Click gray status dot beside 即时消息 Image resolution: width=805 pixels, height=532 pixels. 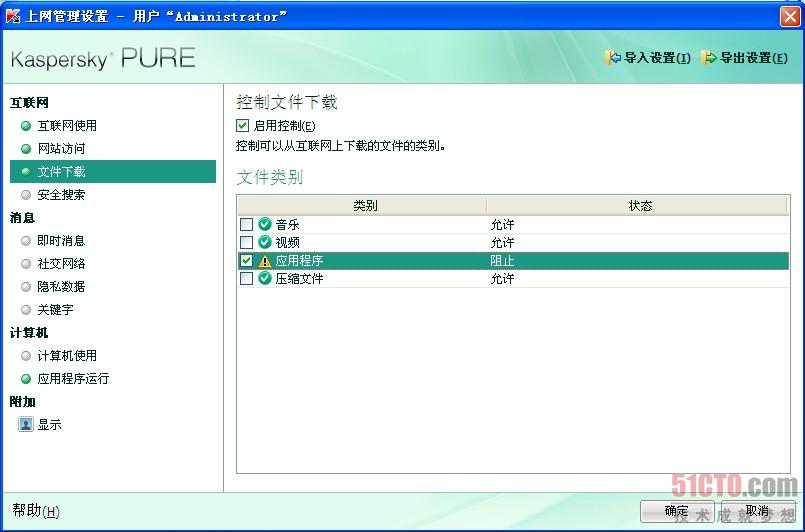tap(26, 241)
